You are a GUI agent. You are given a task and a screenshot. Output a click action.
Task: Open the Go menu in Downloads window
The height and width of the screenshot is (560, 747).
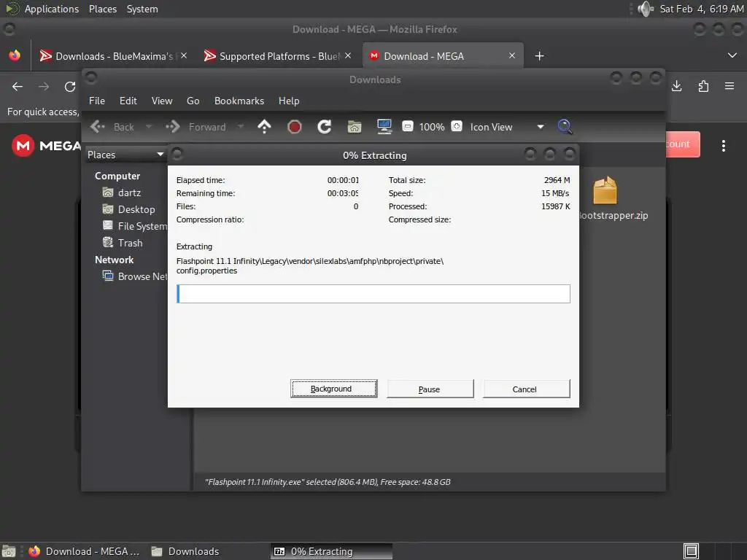click(x=193, y=101)
